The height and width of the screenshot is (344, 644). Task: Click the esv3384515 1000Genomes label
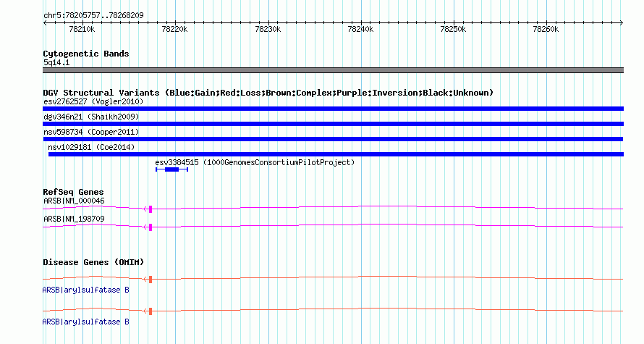[x=255, y=162]
